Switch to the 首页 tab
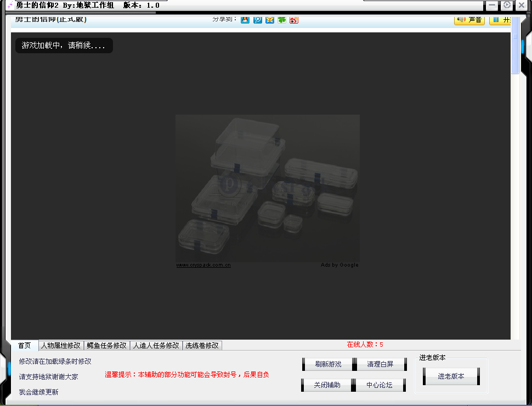Screen dimensions: 532x406 tap(25, 346)
